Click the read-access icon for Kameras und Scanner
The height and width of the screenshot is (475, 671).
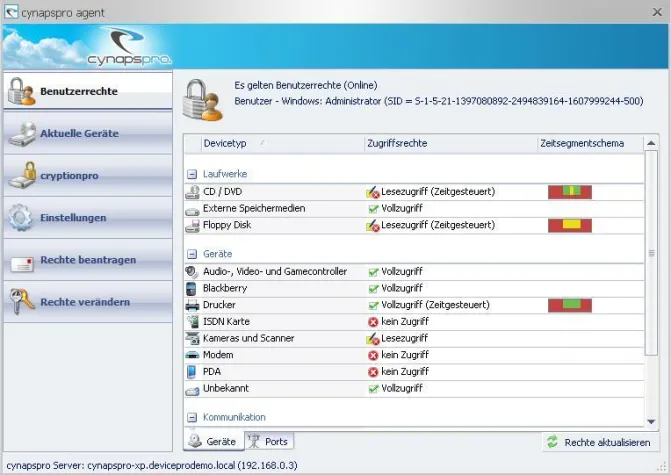pos(373,339)
